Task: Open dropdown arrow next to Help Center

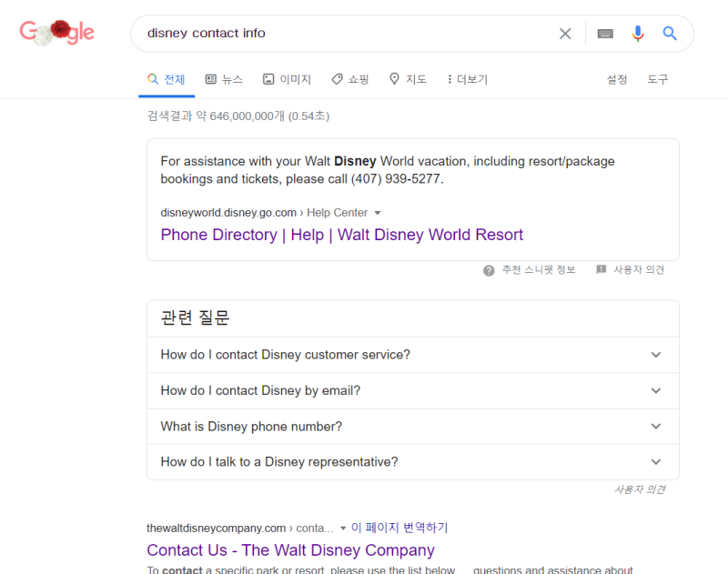Action: point(378,213)
